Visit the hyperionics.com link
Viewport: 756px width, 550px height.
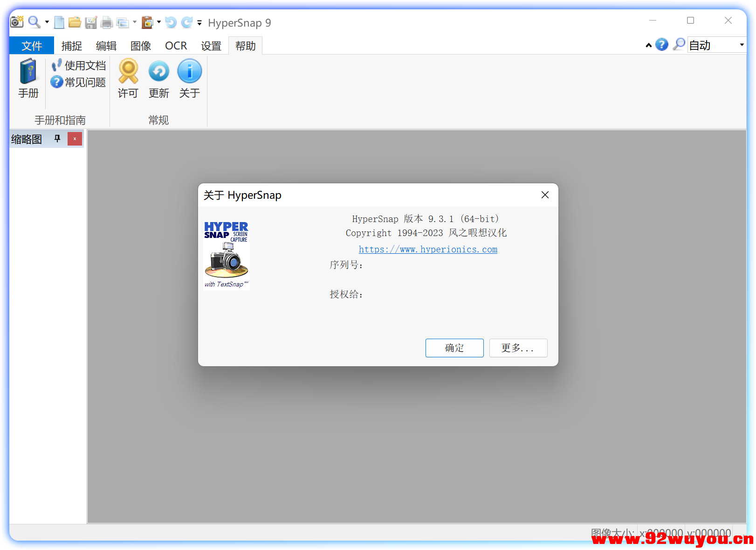[x=428, y=249]
